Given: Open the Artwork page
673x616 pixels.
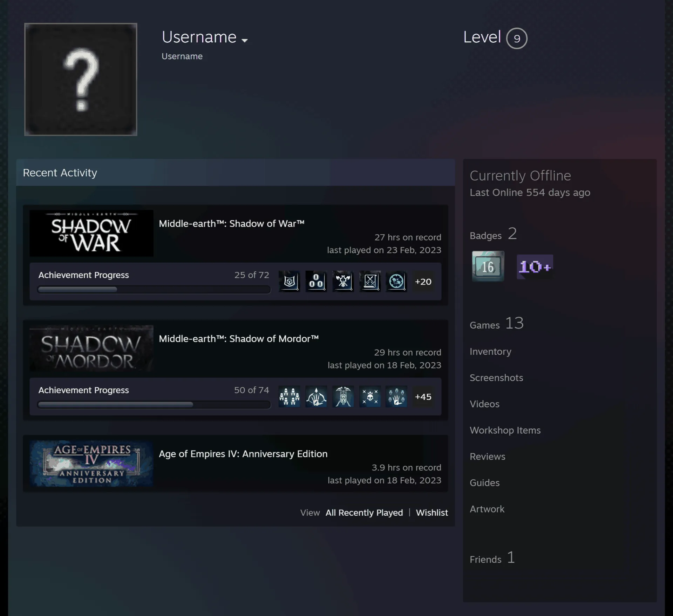Looking at the screenshot, I should pyautogui.click(x=487, y=509).
